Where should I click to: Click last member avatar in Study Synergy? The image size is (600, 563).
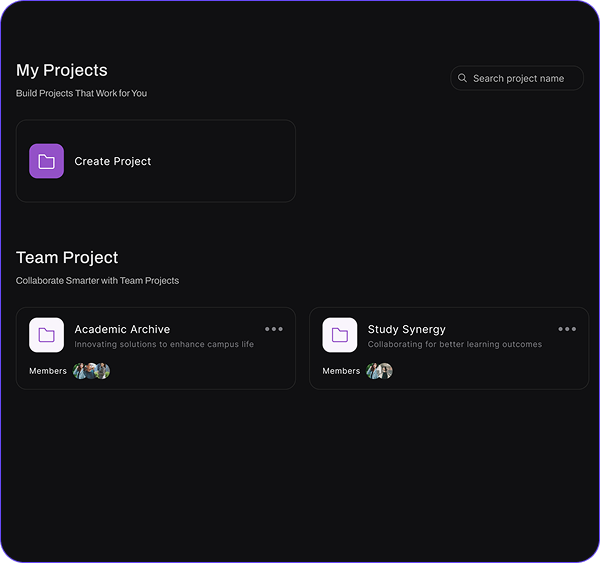click(385, 371)
